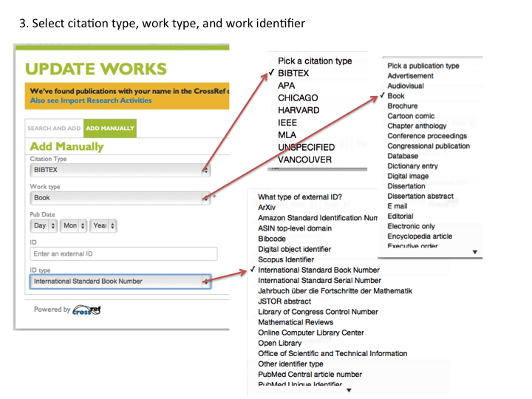Select Other identifier type option
This screenshot has width=532, height=399.
pos(290,364)
